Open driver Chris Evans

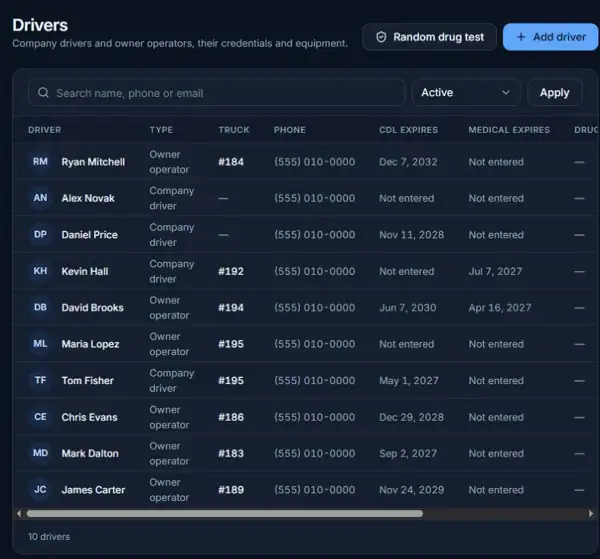pos(90,417)
